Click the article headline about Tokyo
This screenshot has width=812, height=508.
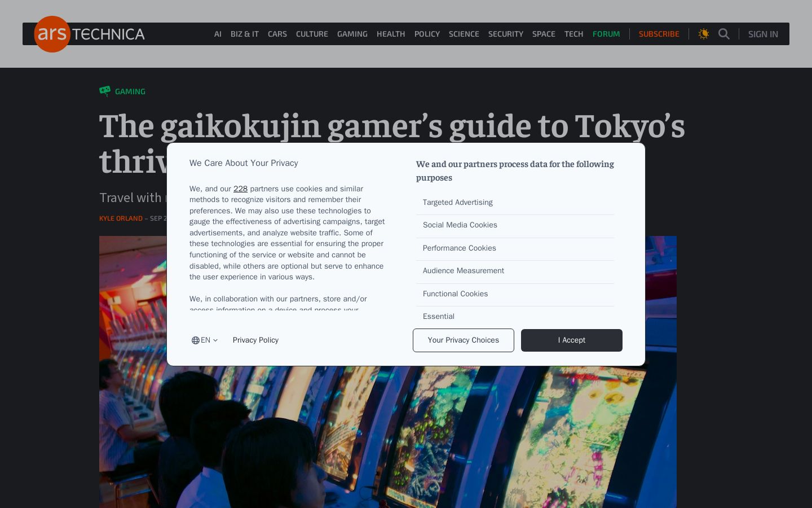tap(392, 143)
